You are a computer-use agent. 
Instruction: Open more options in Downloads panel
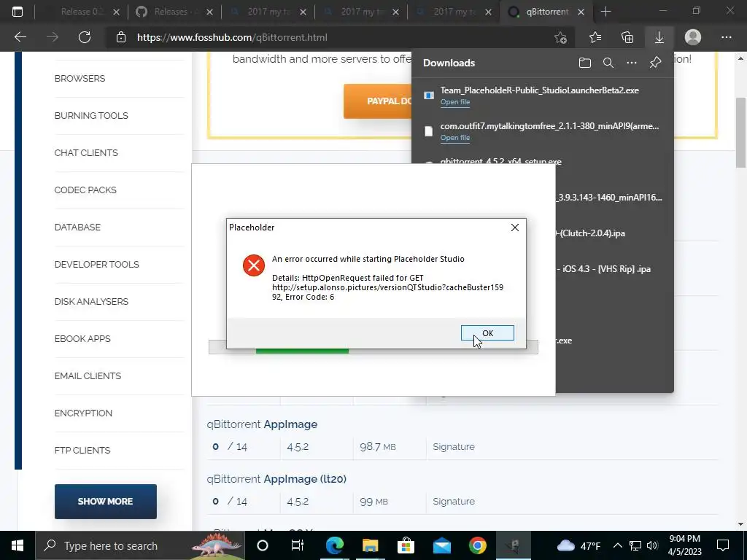tap(632, 63)
